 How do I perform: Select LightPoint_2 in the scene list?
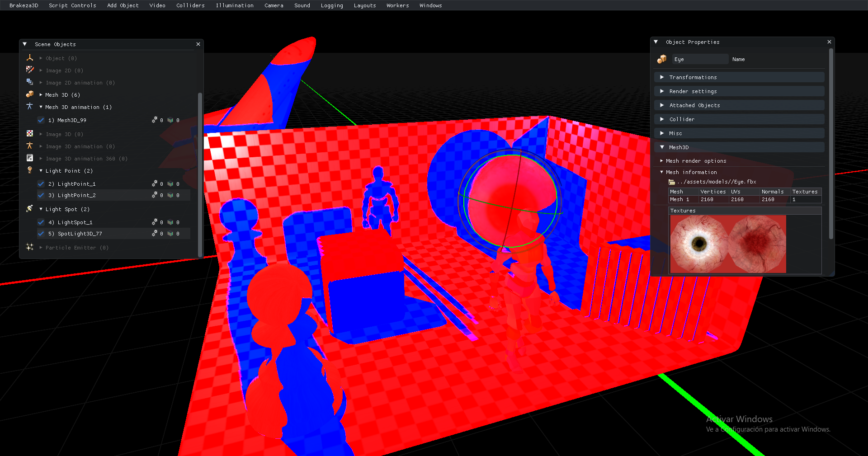pyautogui.click(x=76, y=195)
